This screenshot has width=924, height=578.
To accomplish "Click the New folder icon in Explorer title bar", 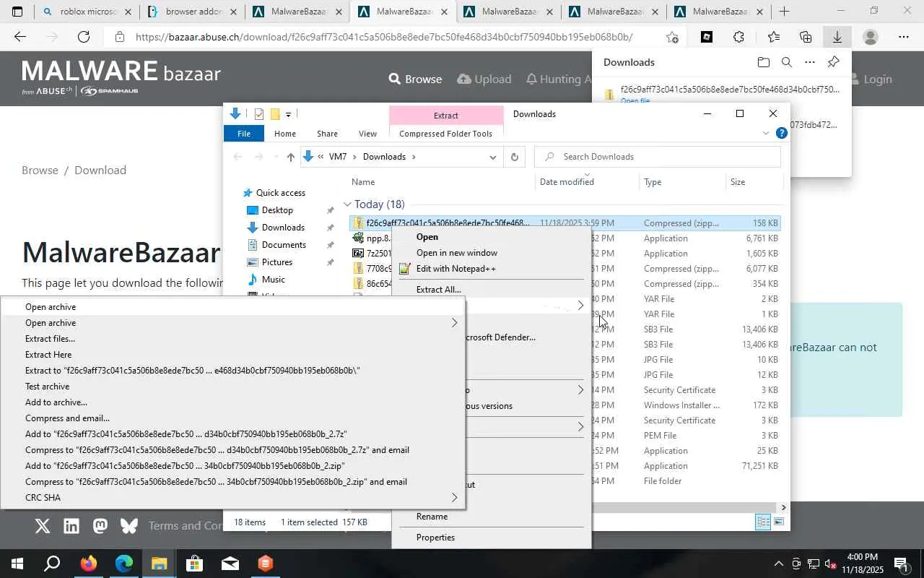I will [275, 114].
